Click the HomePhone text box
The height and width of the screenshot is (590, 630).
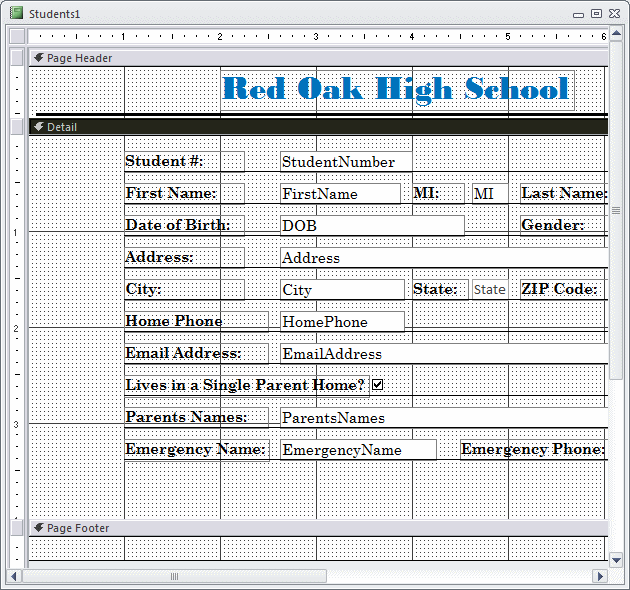[342, 322]
